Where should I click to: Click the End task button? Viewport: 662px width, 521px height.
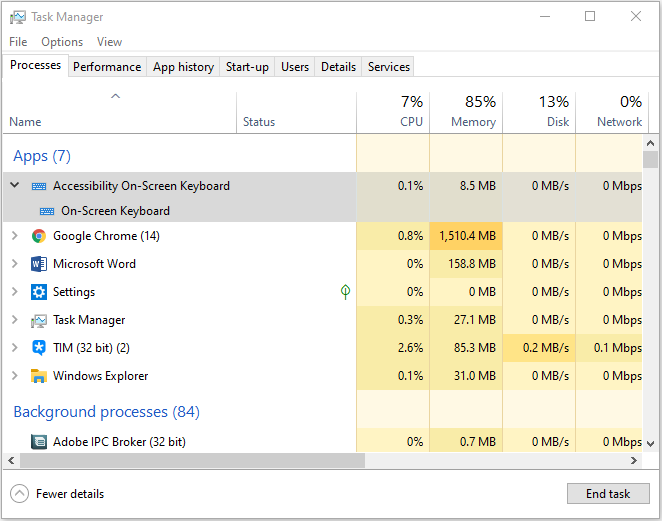pos(608,494)
